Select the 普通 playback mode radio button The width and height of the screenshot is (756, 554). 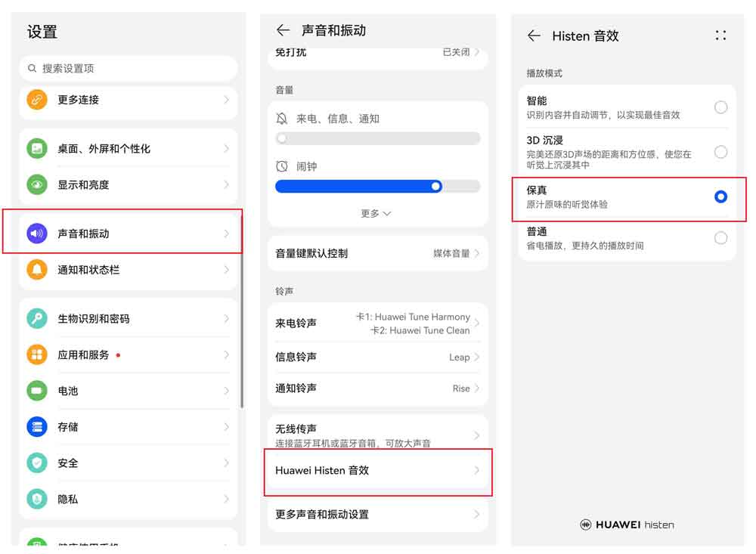720,238
